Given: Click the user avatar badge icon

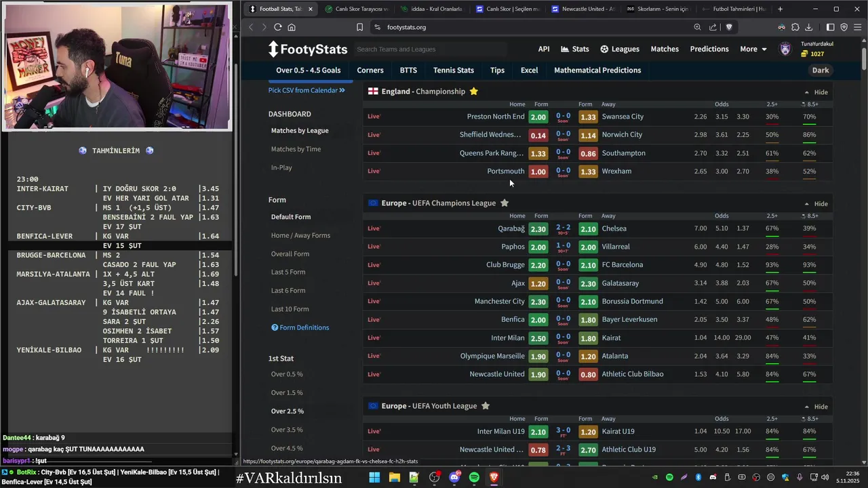Looking at the screenshot, I should point(785,49).
